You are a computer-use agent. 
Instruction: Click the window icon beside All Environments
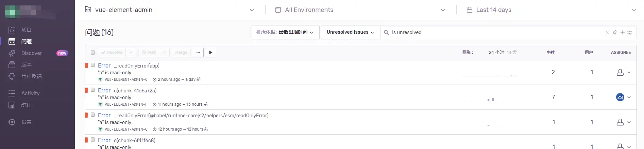(278, 10)
